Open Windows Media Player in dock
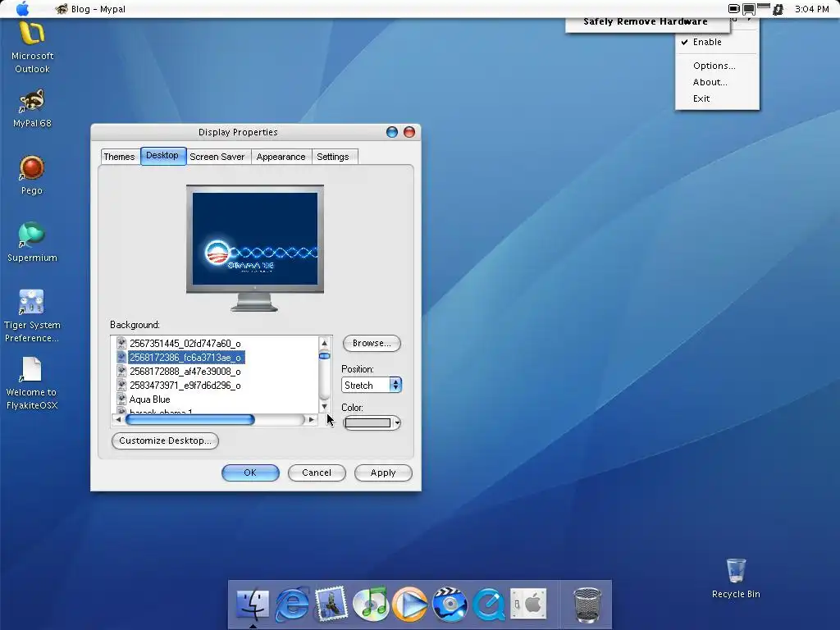Image resolution: width=840 pixels, height=630 pixels. pyautogui.click(x=410, y=604)
